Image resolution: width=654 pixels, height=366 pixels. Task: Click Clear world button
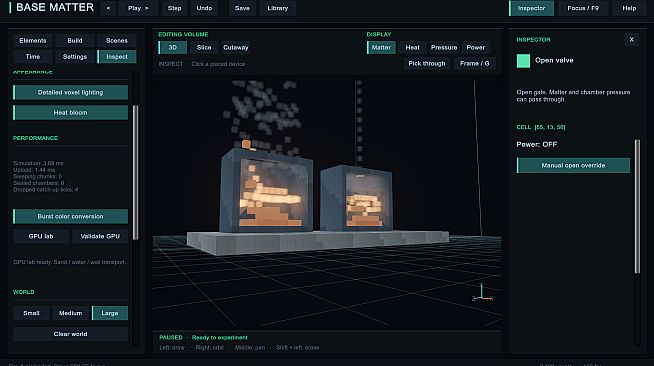pos(70,334)
